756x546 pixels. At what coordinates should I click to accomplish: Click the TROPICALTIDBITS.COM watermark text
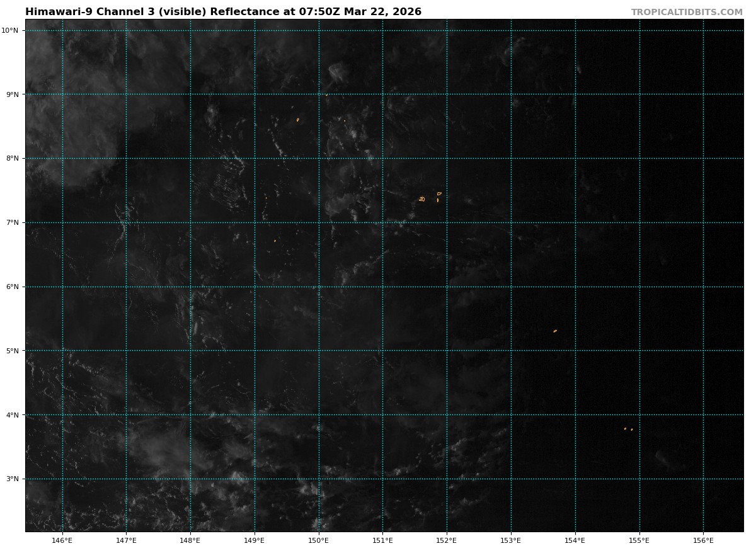(687, 12)
